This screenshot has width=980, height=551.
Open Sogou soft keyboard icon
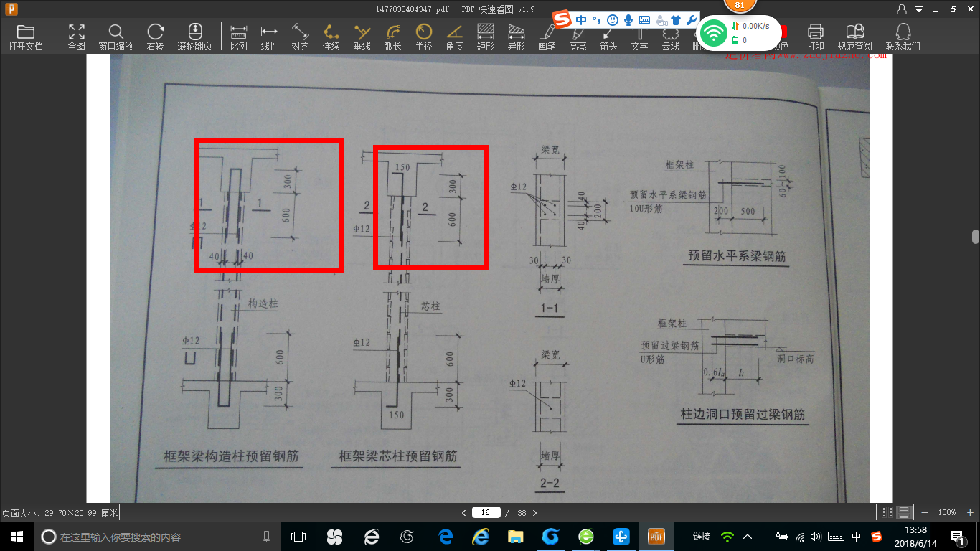(644, 19)
